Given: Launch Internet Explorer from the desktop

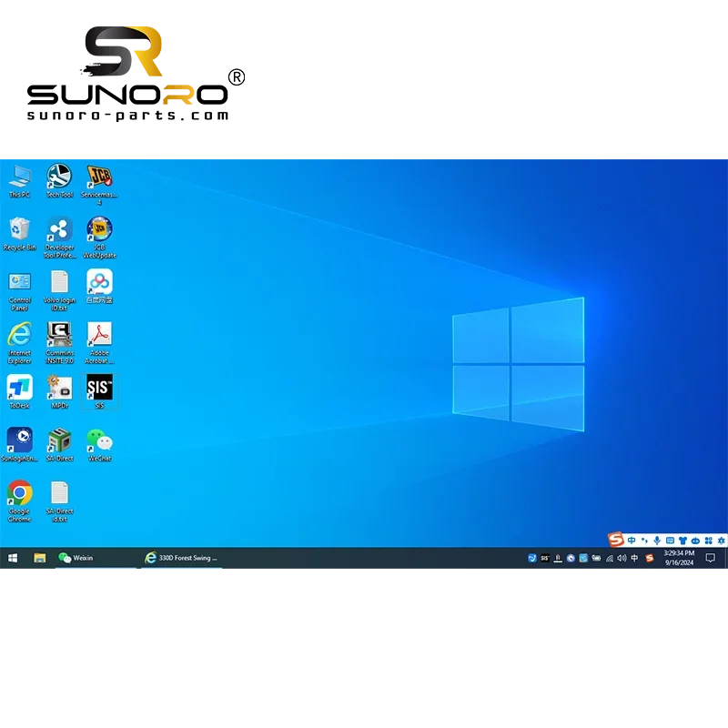Looking at the screenshot, I should click(x=19, y=343).
